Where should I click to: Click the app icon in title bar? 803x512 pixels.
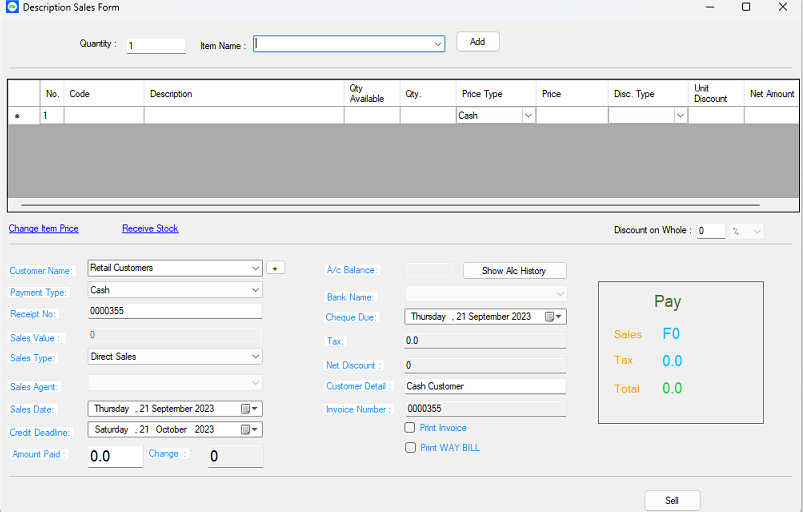pos(12,7)
